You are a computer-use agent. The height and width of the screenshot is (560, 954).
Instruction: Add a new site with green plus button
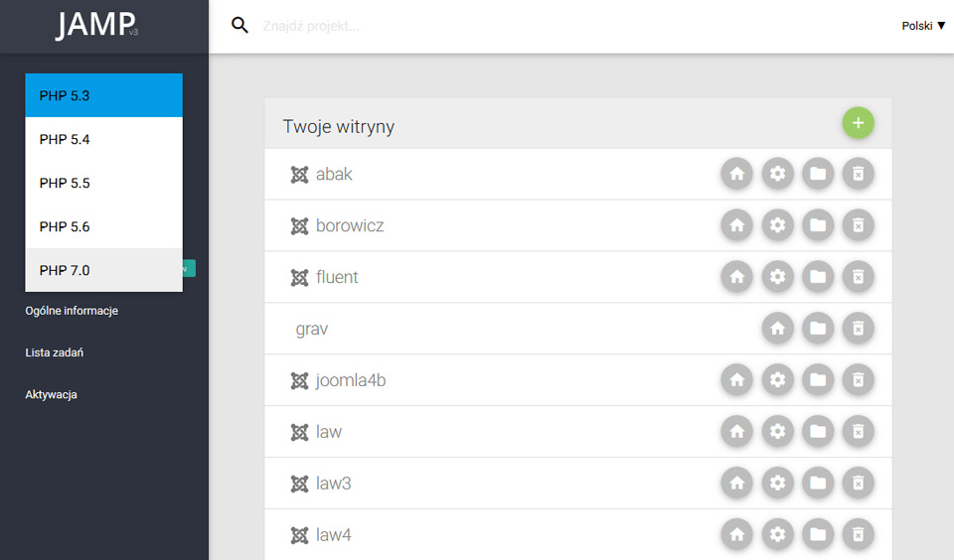pyautogui.click(x=858, y=123)
